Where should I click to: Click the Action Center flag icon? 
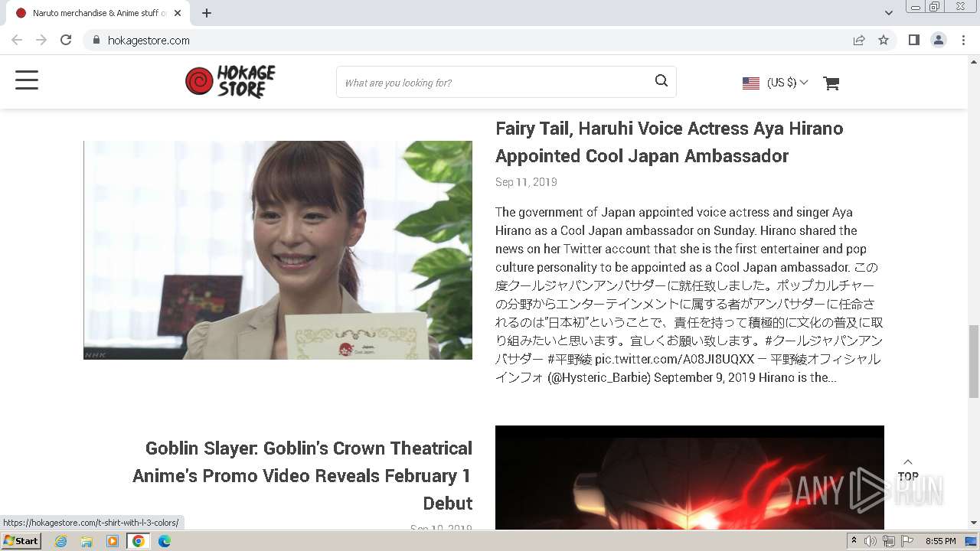pos(907,541)
